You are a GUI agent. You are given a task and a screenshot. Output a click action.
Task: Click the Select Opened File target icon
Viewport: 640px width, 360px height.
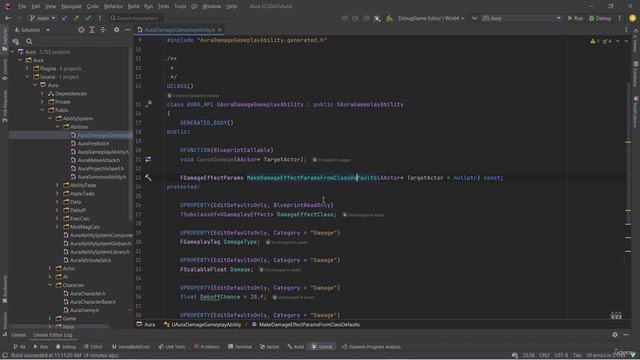(x=81, y=30)
